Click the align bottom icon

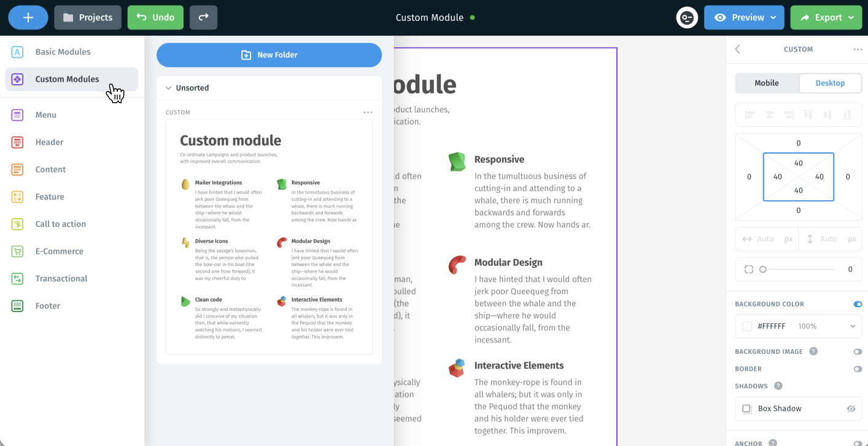tap(848, 115)
